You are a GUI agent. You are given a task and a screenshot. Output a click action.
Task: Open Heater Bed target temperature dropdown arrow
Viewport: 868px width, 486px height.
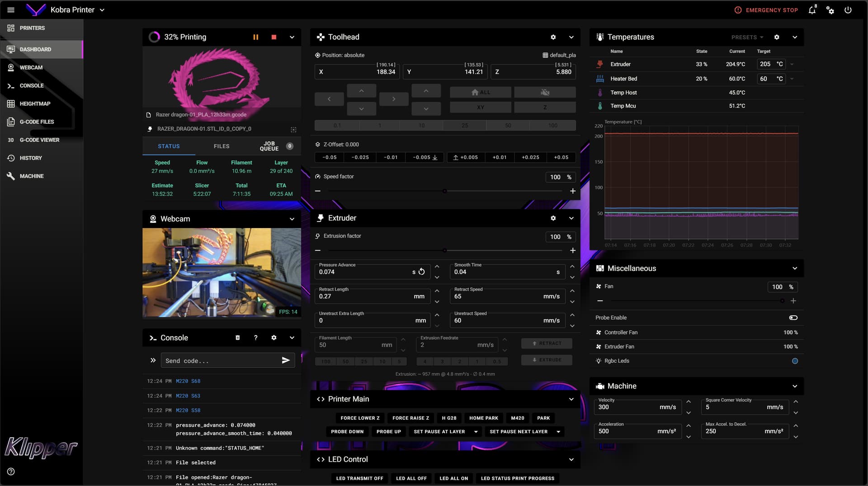pos(792,79)
